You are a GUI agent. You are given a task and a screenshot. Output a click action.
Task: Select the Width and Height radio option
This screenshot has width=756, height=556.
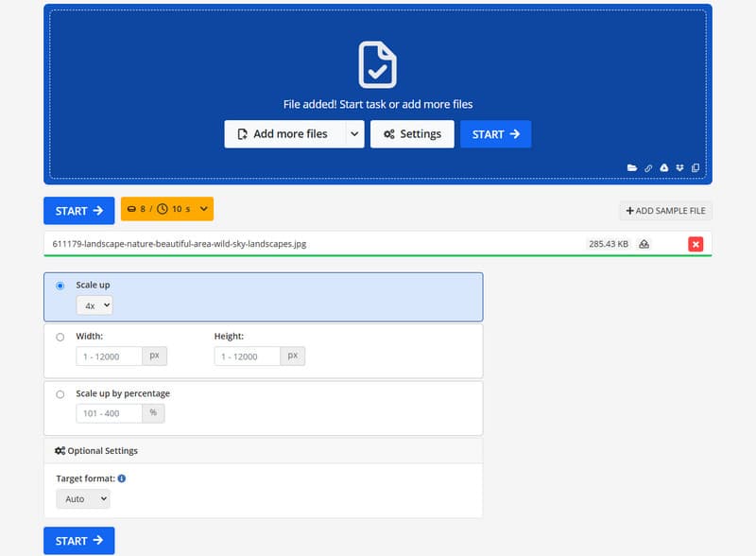(x=60, y=337)
